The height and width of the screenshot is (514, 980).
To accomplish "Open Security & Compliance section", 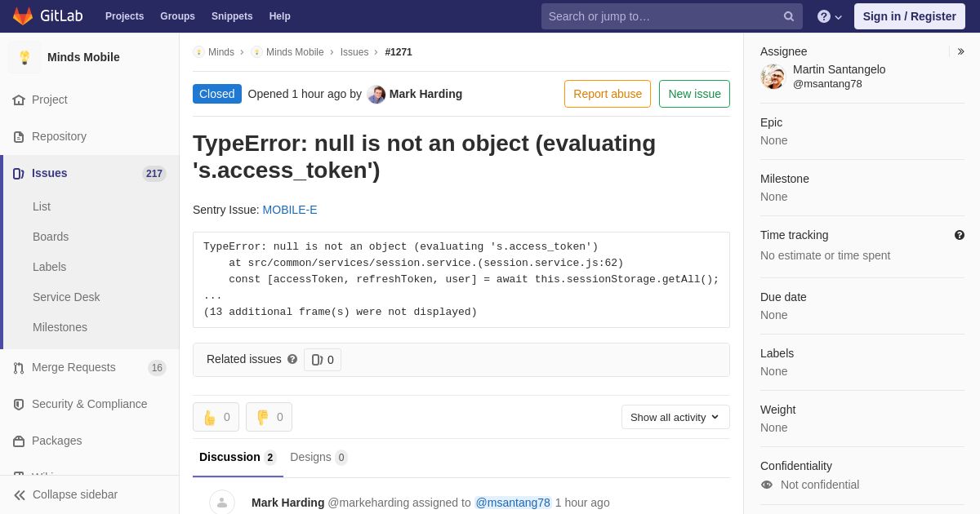I will tap(90, 404).
